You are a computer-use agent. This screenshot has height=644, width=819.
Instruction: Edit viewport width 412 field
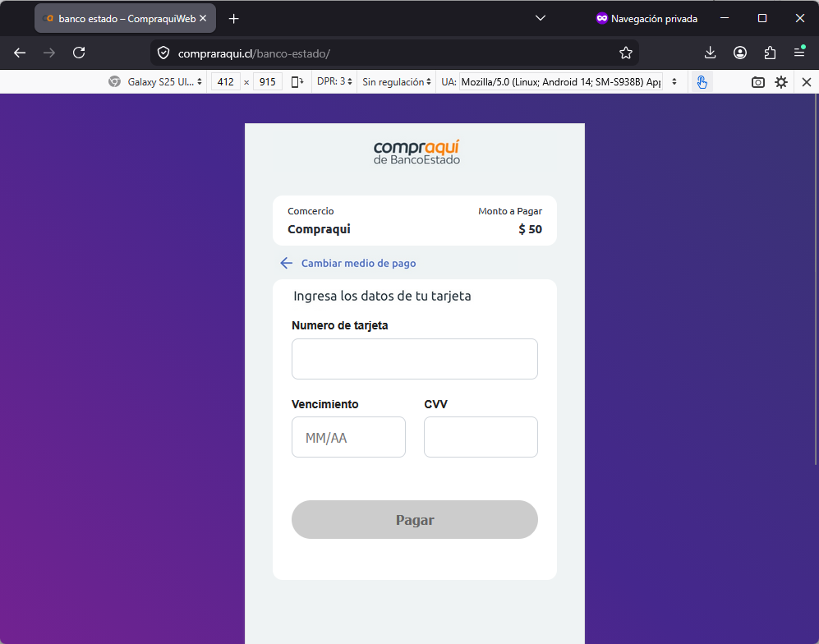tap(226, 82)
